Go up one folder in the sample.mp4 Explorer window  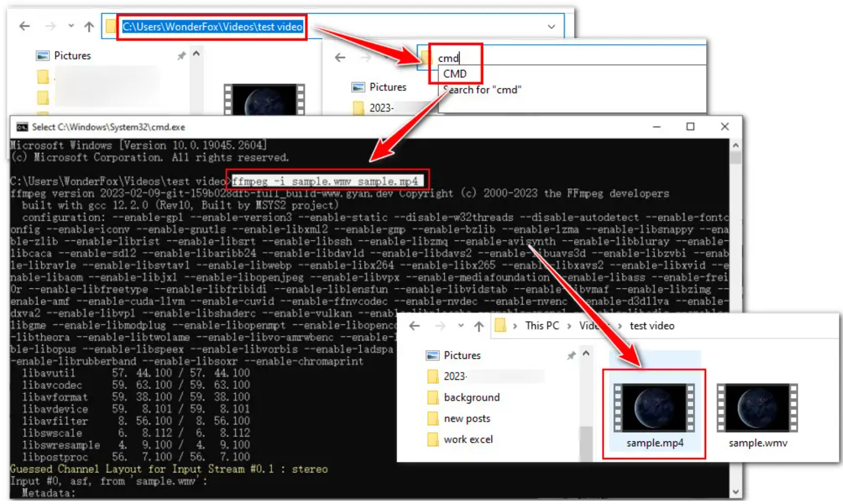479,326
